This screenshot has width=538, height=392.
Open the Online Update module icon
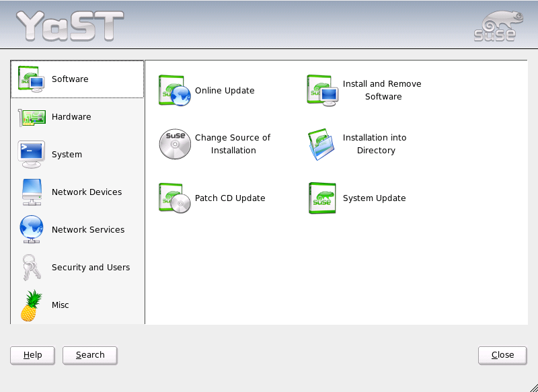click(x=175, y=91)
